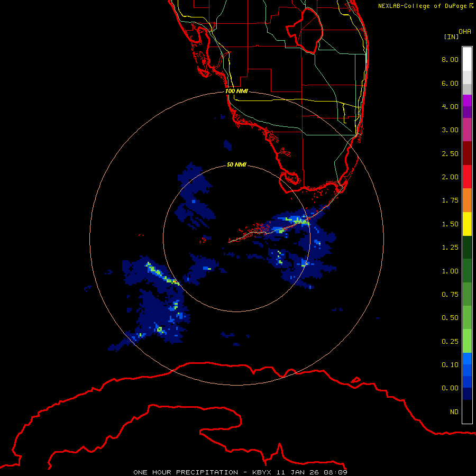The width and height of the screenshot is (476, 476).
Task: Click the 1.50 legend value
Action: tap(450, 224)
